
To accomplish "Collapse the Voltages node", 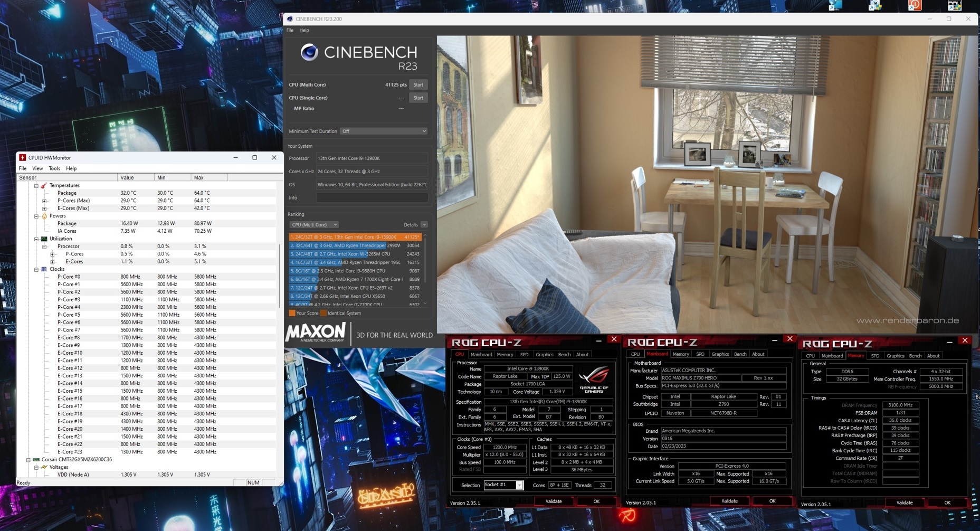I will (x=36, y=468).
